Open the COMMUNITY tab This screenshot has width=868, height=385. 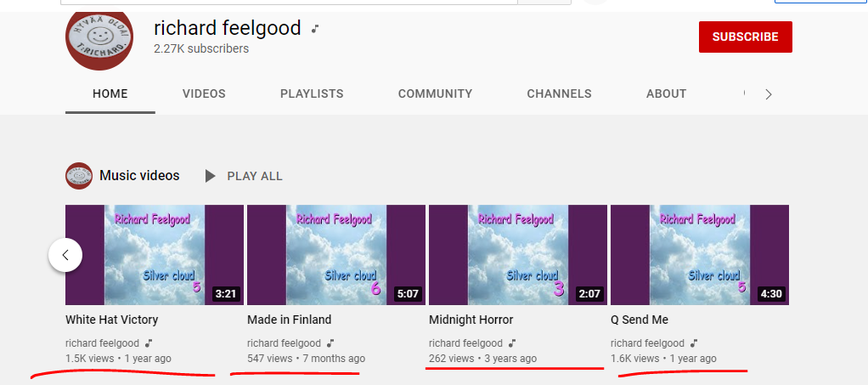pos(435,94)
